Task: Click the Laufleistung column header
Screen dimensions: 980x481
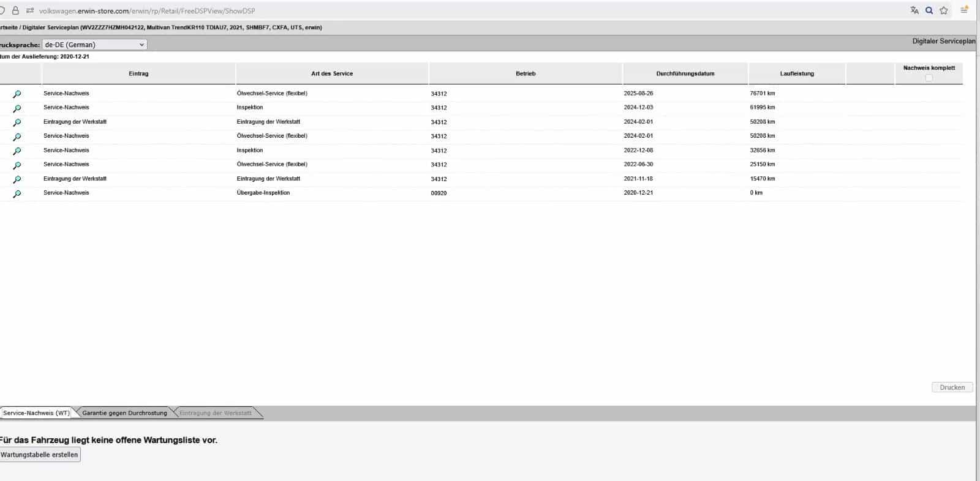Action: [x=797, y=73]
